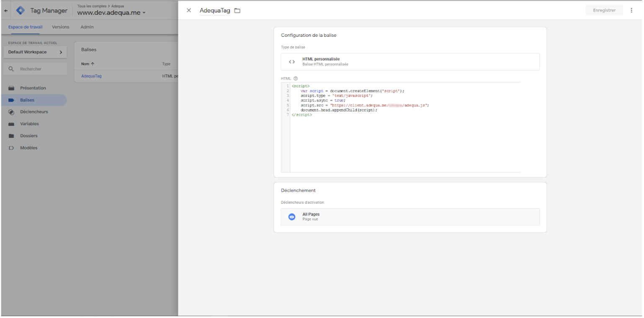644x318 pixels.
Task: Click the Déclencheurs target icon
Action: click(x=12, y=112)
